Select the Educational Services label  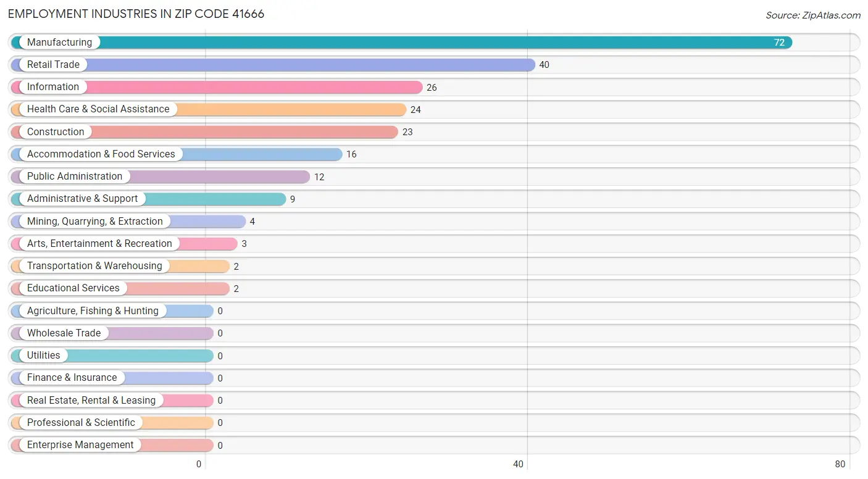pyautogui.click(x=73, y=288)
